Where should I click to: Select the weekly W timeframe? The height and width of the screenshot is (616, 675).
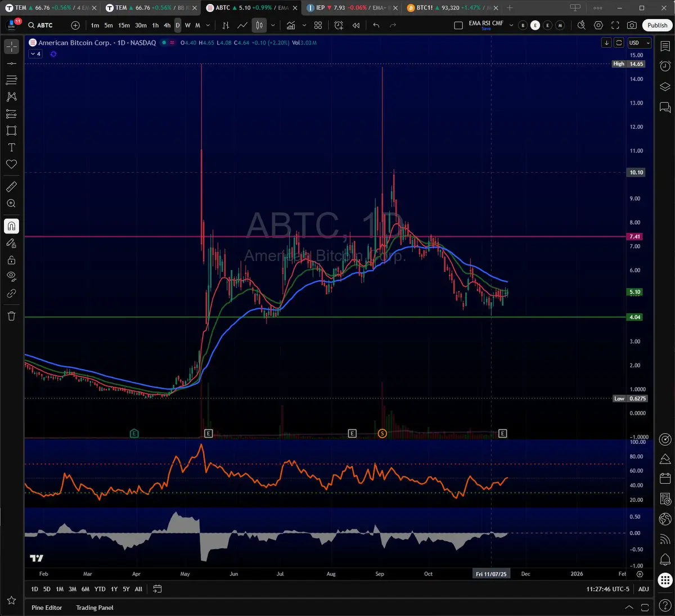[187, 25]
